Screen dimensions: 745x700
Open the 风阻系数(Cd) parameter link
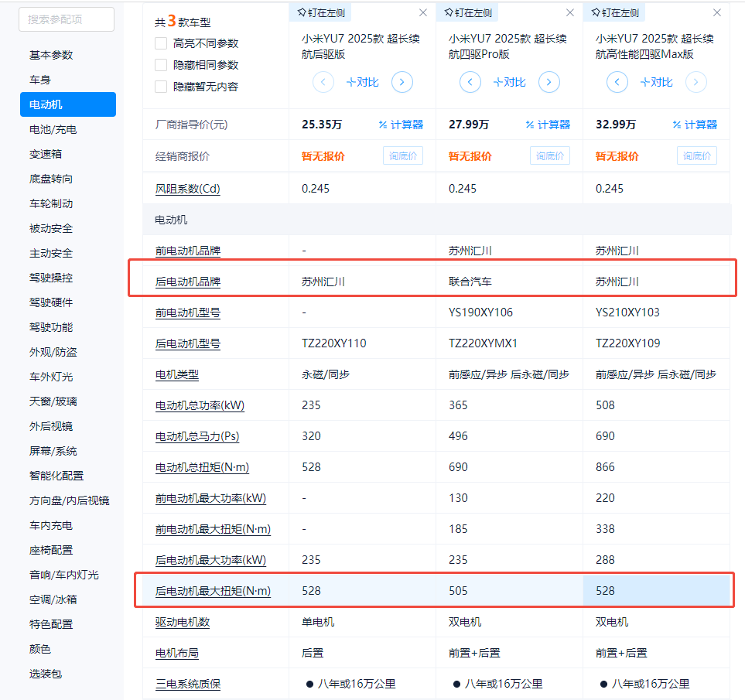[x=188, y=189]
